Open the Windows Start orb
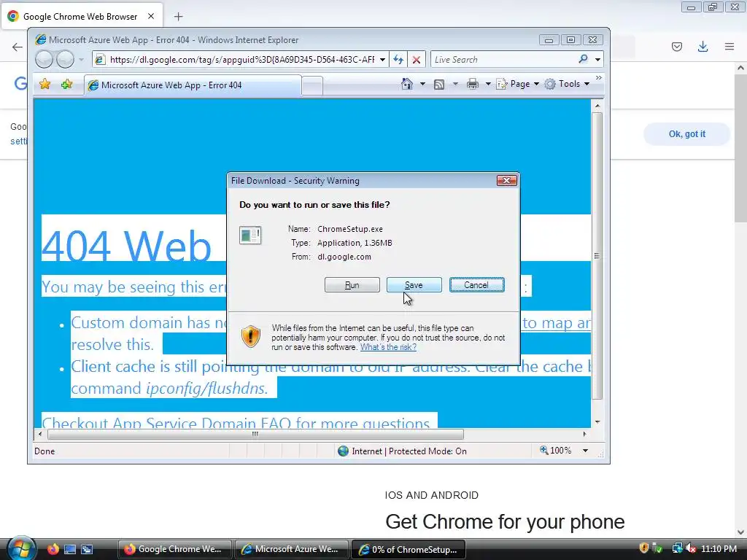This screenshot has width=747, height=560. point(20,548)
